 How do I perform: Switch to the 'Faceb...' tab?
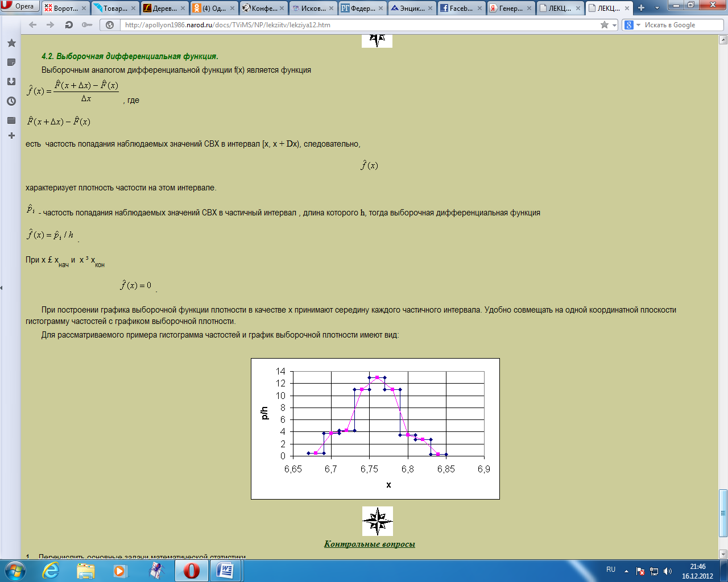pos(461,9)
